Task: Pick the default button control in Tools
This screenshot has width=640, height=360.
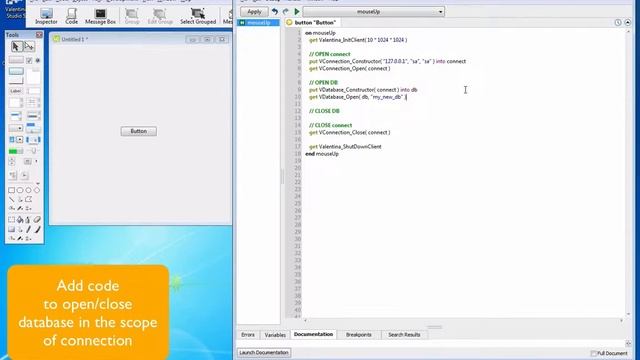Action: (x=16, y=71)
